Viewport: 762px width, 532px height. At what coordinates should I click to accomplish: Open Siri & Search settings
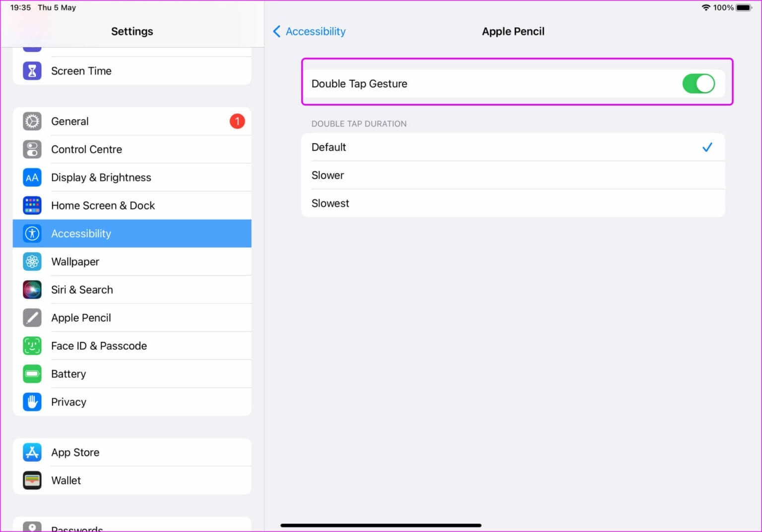[132, 290]
